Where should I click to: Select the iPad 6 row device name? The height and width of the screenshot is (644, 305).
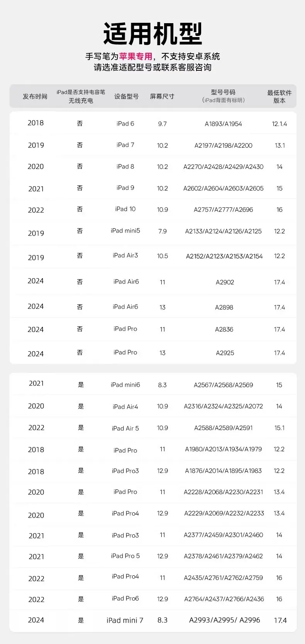tap(125, 124)
